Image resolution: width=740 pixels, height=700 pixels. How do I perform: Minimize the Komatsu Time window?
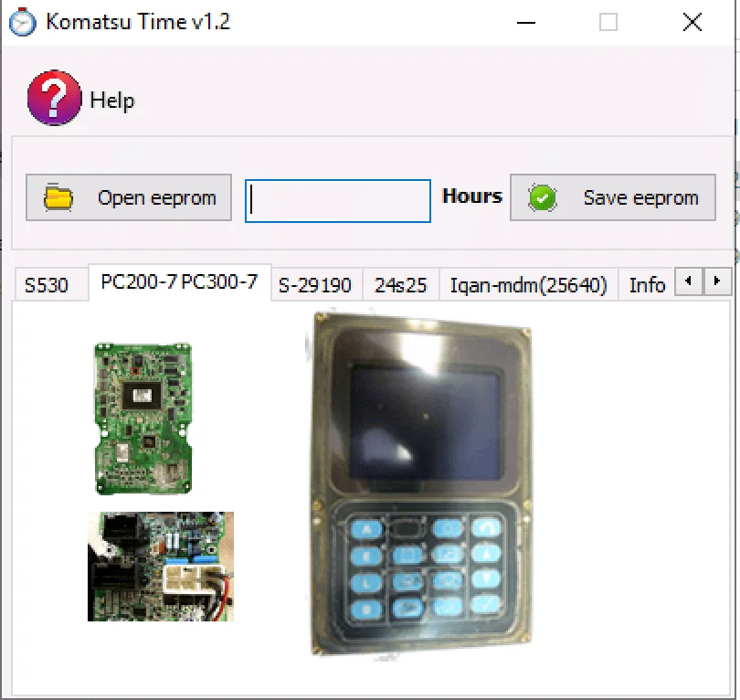click(526, 22)
